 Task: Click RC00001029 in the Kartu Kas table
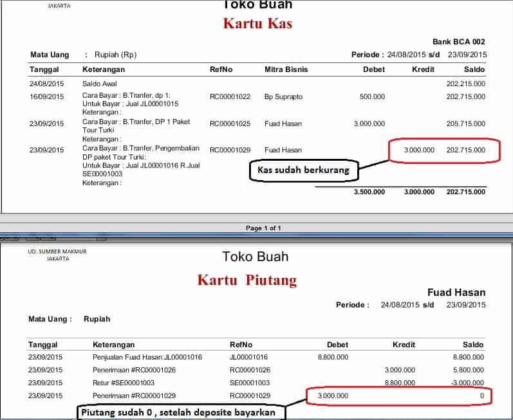[230, 150]
